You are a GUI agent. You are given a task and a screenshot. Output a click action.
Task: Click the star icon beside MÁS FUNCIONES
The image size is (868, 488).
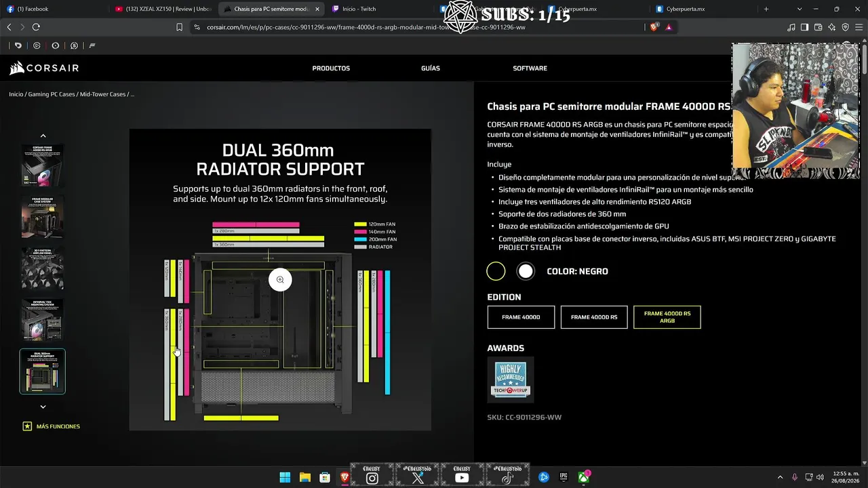(x=27, y=426)
